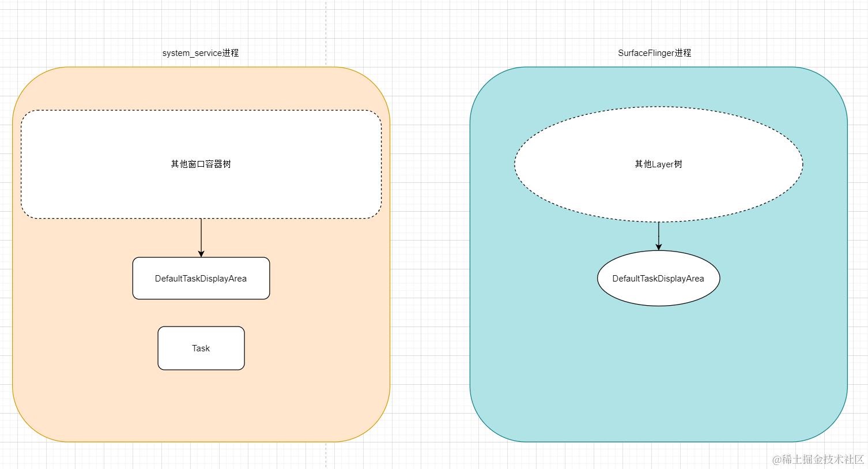Select the DefaultTaskDisplayArea ellipse in SurfaceFlinger
The height and width of the screenshot is (469, 868).
(x=658, y=278)
